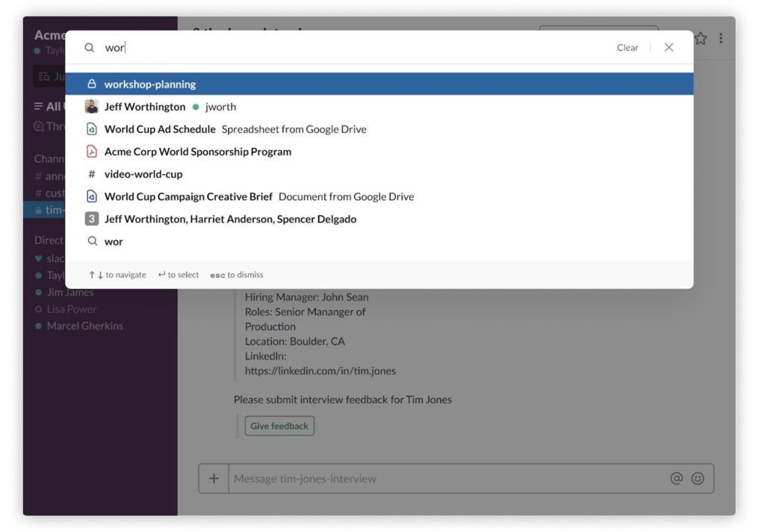Image resolution: width=765 pixels, height=532 pixels.
Task: Click 'Hiring Manager: John Sean' text
Action: pos(306,297)
